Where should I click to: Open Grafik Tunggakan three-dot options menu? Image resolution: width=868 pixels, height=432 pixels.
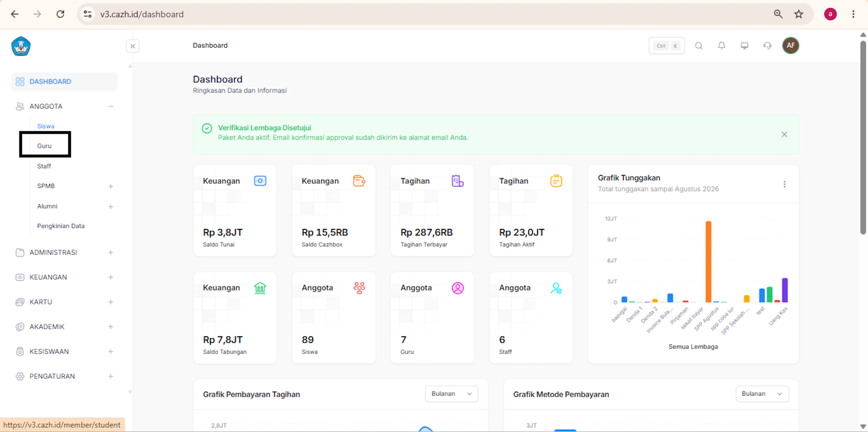(x=784, y=184)
